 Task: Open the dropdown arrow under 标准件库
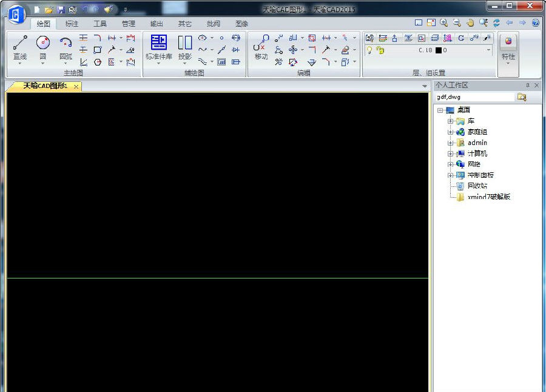point(159,64)
